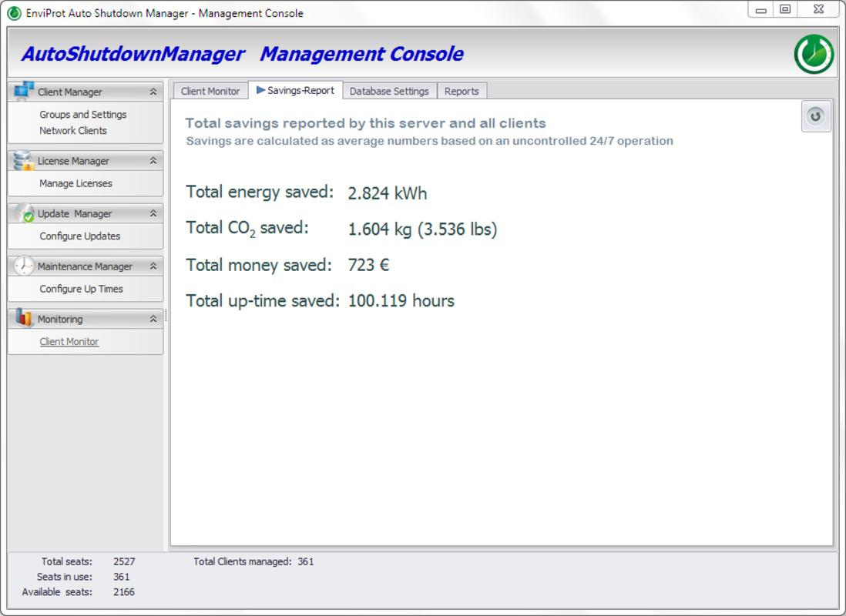Switch to the Client Monitor tab
Viewport: 846px width, 616px height.
coord(210,91)
